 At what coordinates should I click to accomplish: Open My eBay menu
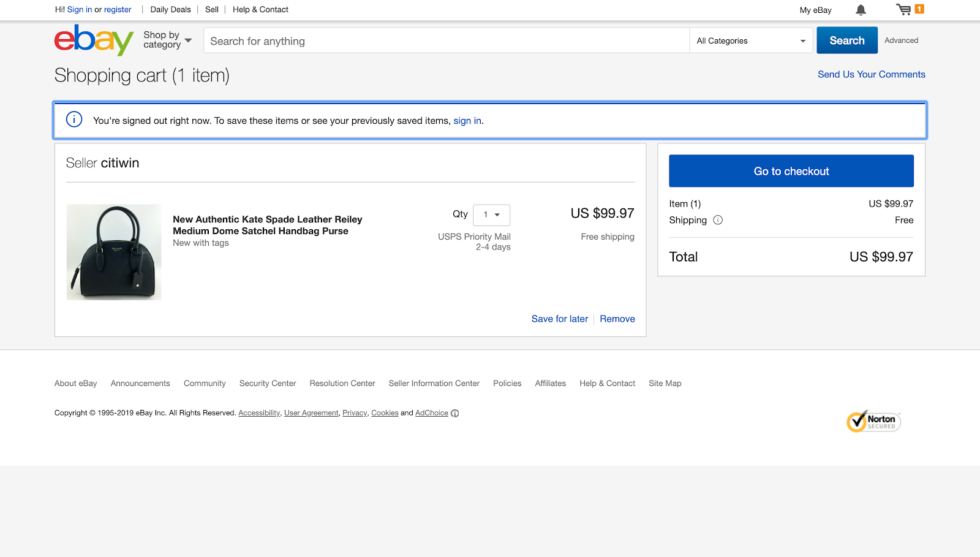pos(815,10)
